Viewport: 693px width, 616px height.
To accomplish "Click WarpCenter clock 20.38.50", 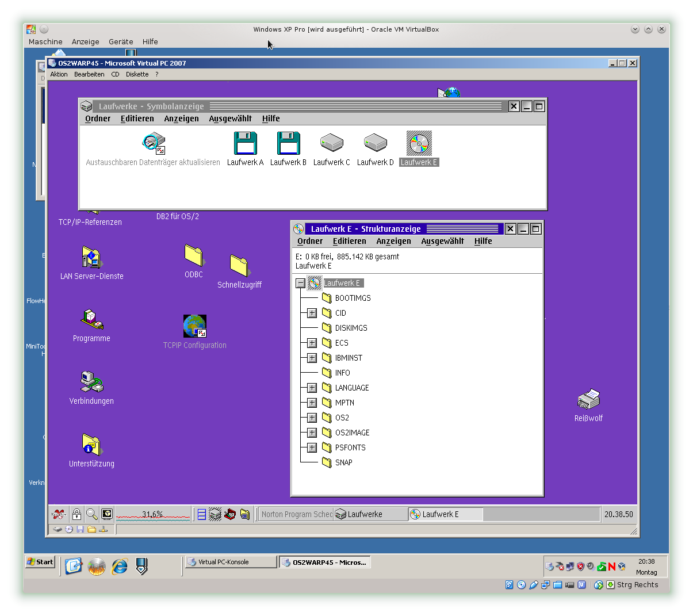I will pos(619,514).
